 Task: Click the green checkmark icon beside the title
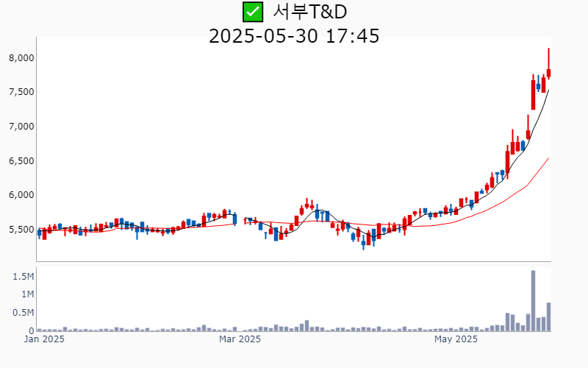(253, 12)
